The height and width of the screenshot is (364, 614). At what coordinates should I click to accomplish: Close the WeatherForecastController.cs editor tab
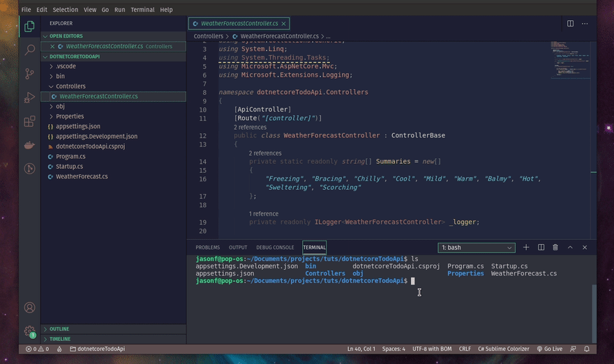[283, 24]
